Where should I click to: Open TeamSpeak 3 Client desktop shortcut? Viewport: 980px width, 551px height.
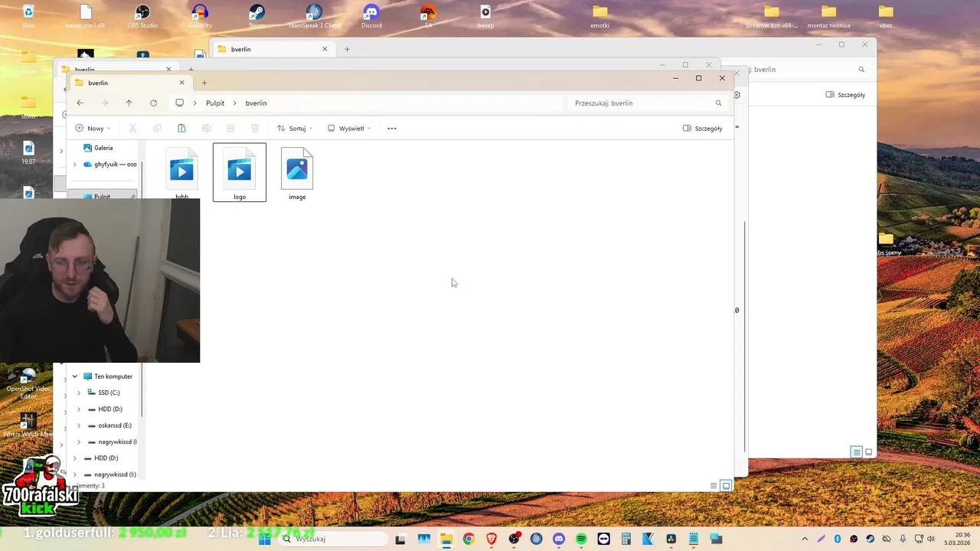point(314,16)
